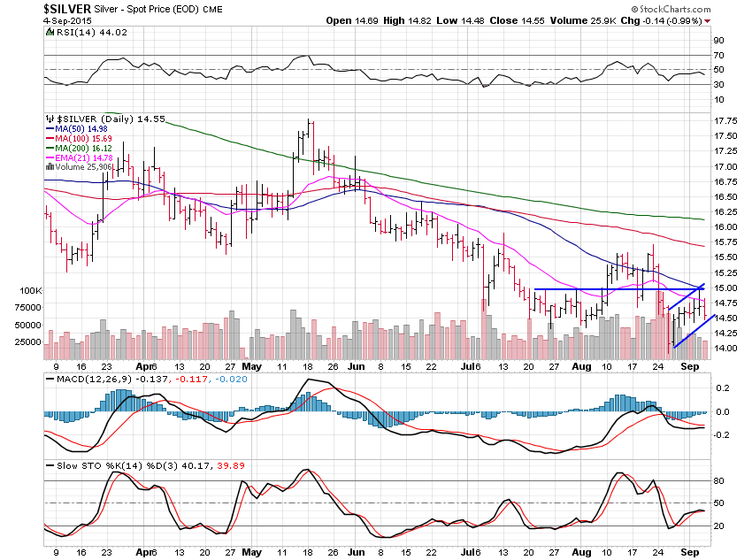Screen dimensions: 752x560
Task: Click the Sep label on the price chart axis
Action: (x=690, y=366)
